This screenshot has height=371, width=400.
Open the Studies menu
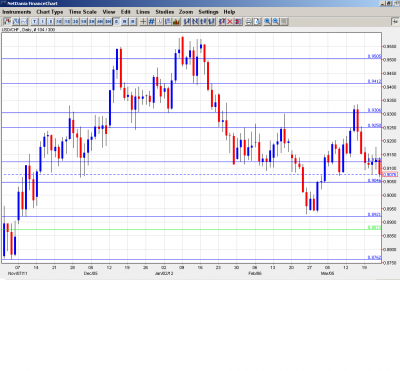165,12
